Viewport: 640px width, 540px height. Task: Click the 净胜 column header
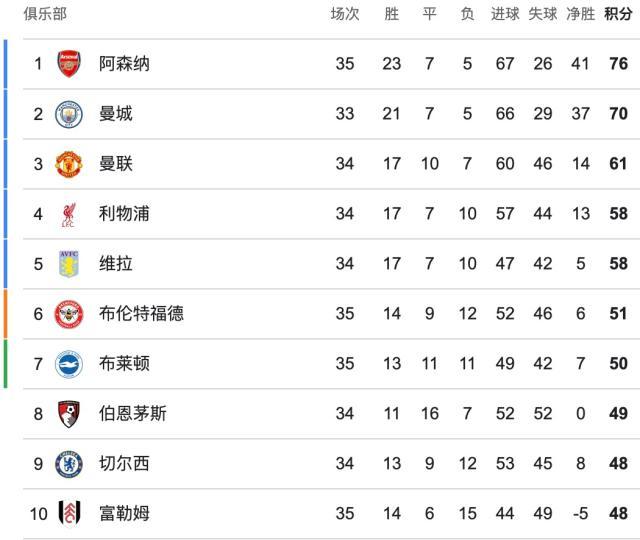click(x=580, y=14)
